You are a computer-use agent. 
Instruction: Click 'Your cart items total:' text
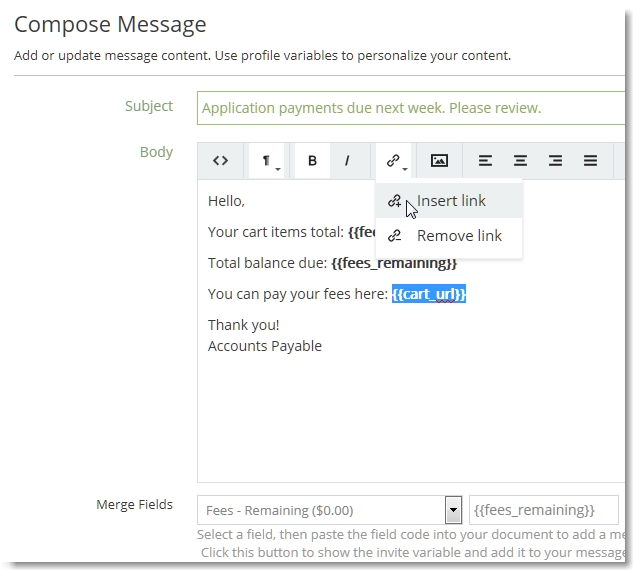(276, 232)
